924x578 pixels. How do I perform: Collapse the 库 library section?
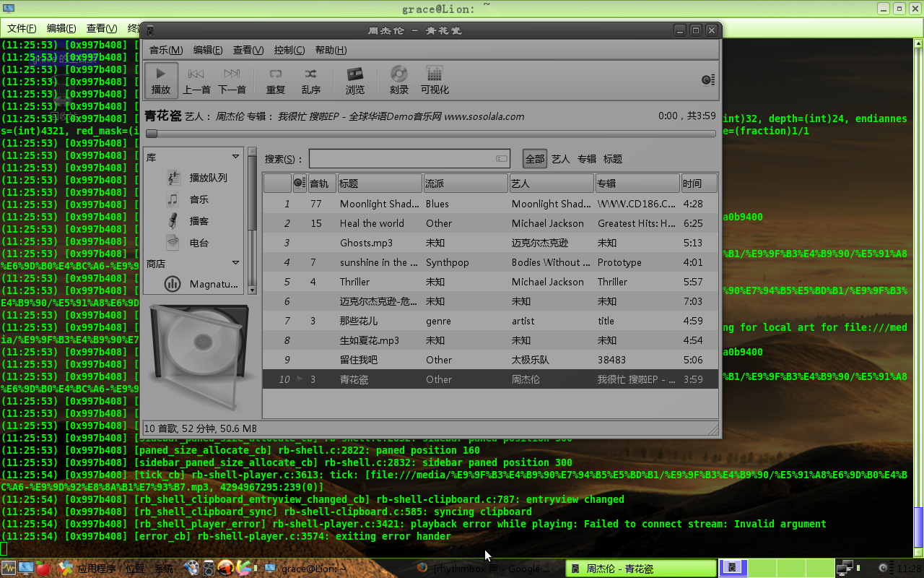tap(235, 157)
